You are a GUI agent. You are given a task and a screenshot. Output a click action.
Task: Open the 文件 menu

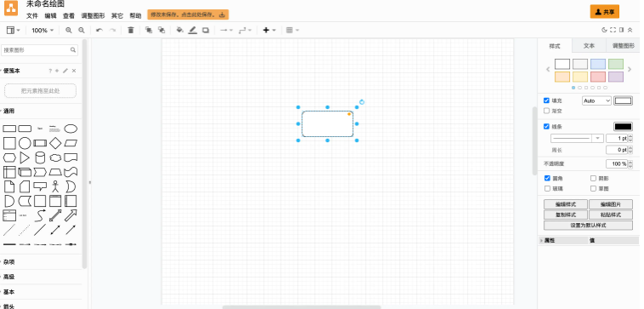(32, 16)
